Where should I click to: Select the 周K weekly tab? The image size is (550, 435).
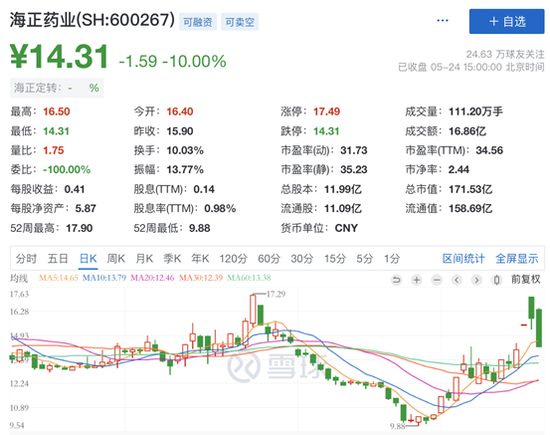pyautogui.click(x=116, y=259)
